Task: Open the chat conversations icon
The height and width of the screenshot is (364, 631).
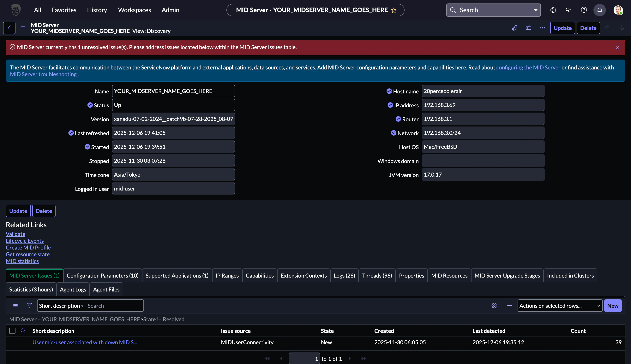Action: point(568,10)
